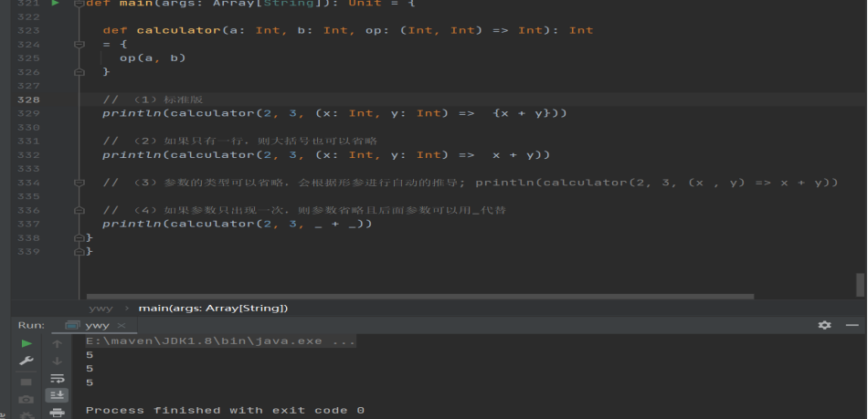Click the print console output icon

click(57, 413)
